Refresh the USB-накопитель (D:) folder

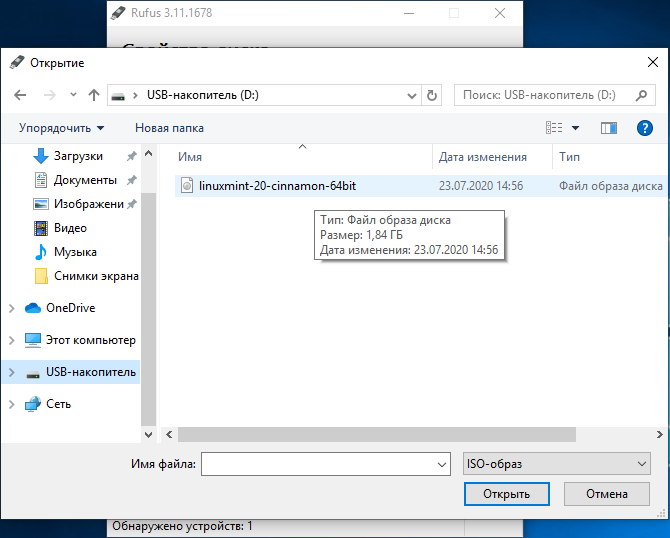coord(432,95)
